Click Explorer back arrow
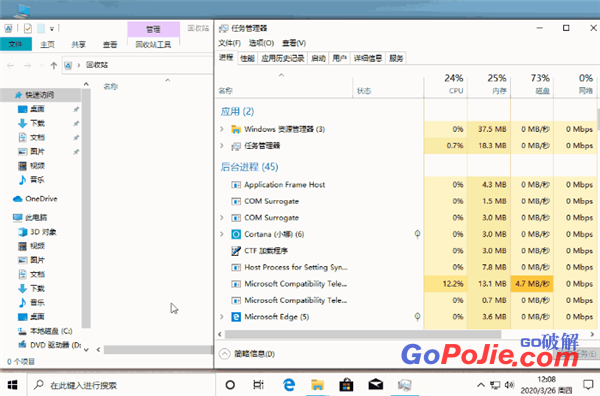The image size is (600, 396). click(11, 65)
